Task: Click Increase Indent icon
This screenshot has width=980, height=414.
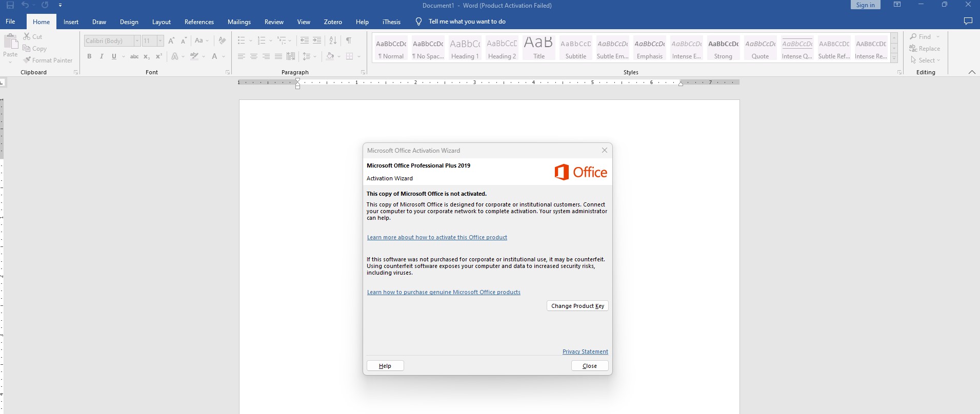Action: point(317,40)
